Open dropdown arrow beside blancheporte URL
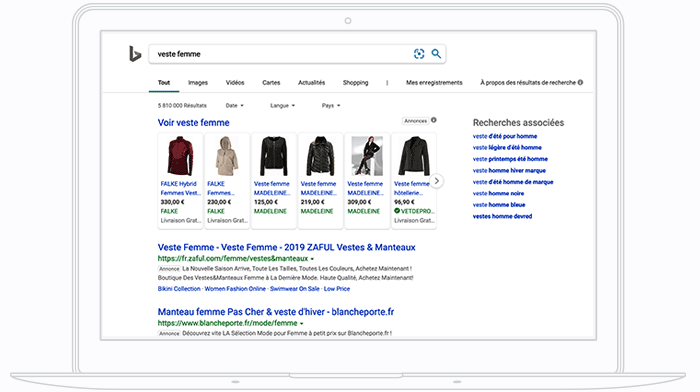This screenshot has height=392, width=700. pyautogui.click(x=301, y=324)
